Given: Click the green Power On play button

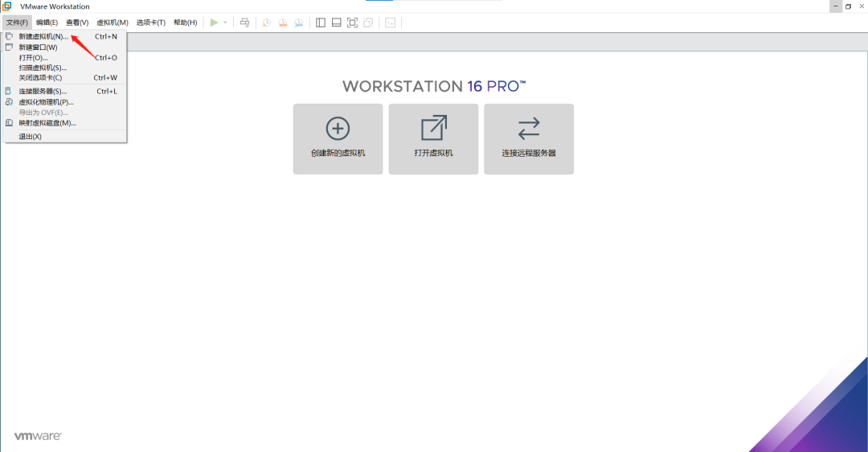Looking at the screenshot, I should [214, 23].
